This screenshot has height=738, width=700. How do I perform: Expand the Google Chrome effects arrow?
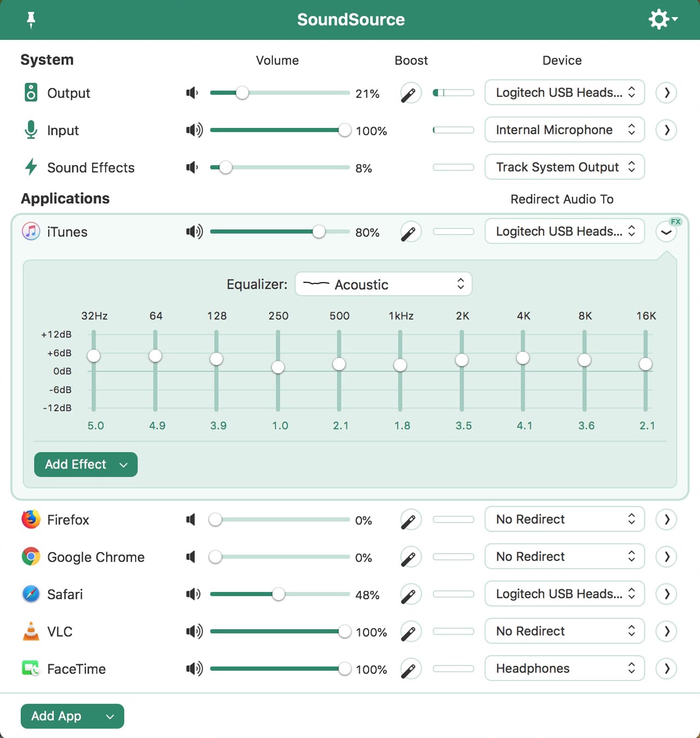666,557
